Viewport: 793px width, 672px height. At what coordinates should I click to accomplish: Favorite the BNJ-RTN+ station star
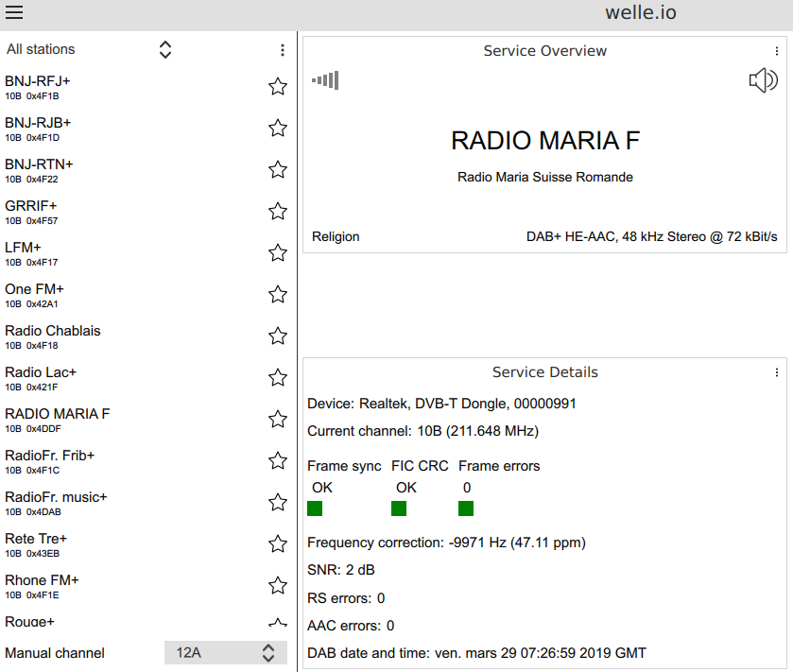pos(278,169)
